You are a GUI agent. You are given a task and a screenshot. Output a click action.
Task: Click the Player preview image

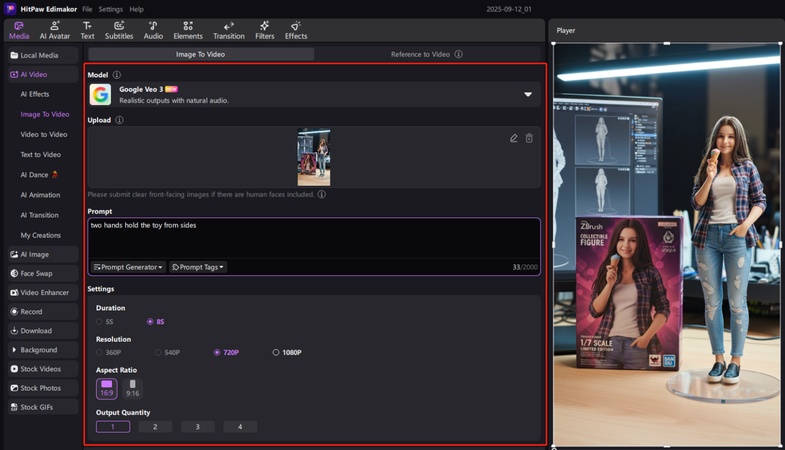coord(667,244)
